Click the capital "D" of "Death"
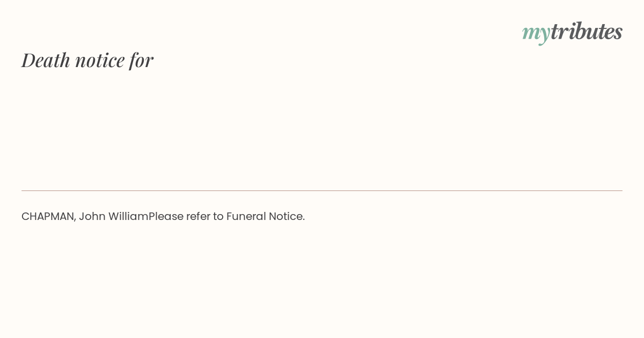The height and width of the screenshot is (338, 644). tap(28, 60)
